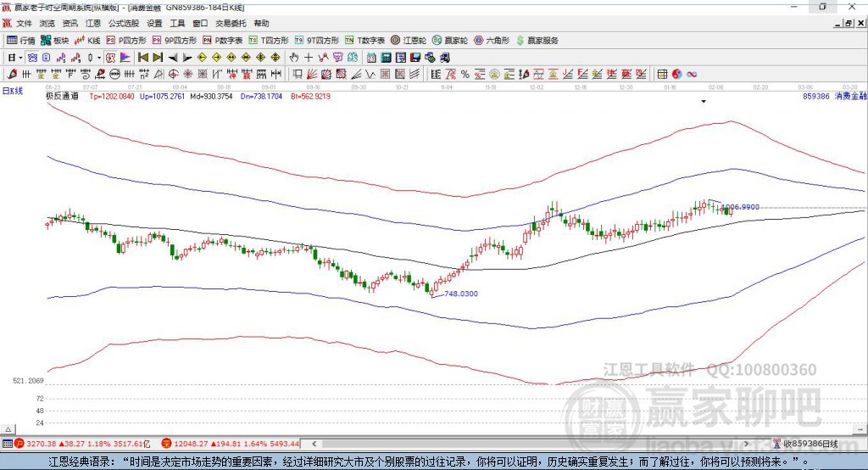Open the 六角形 hexagon tool
868x470 pixels.
(492, 41)
